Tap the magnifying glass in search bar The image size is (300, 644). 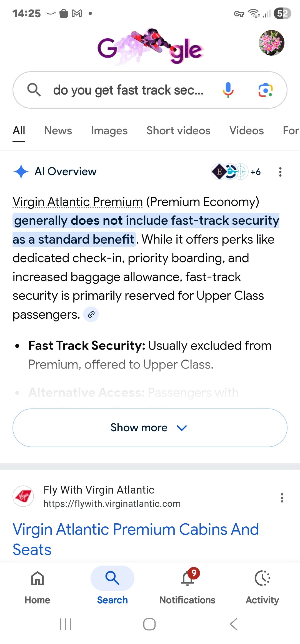tap(34, 90)
